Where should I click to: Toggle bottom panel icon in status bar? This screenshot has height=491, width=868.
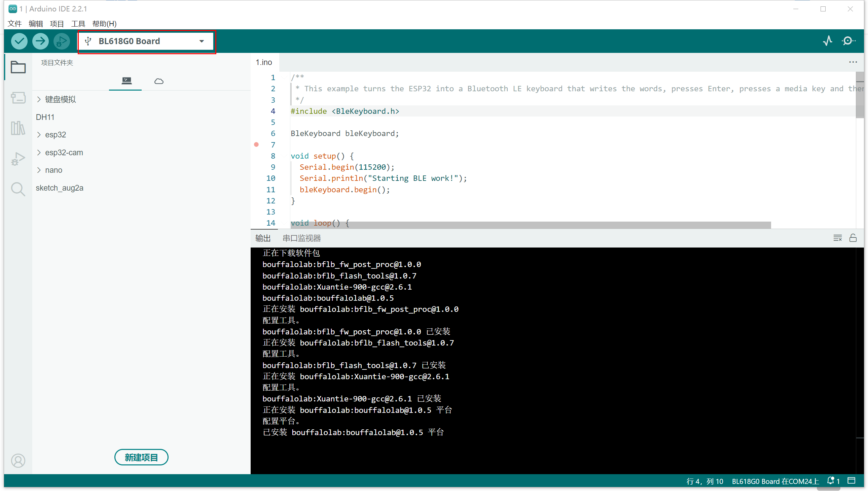point(852,481)
